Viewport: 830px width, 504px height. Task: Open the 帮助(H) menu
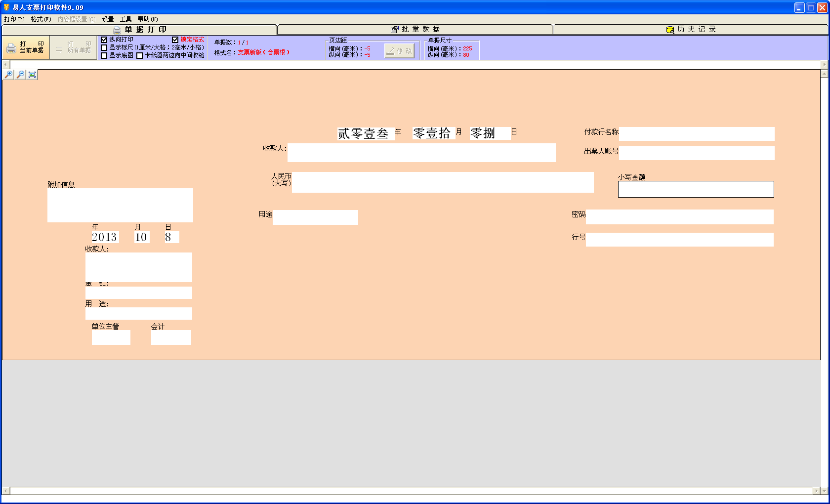point(148,19)
